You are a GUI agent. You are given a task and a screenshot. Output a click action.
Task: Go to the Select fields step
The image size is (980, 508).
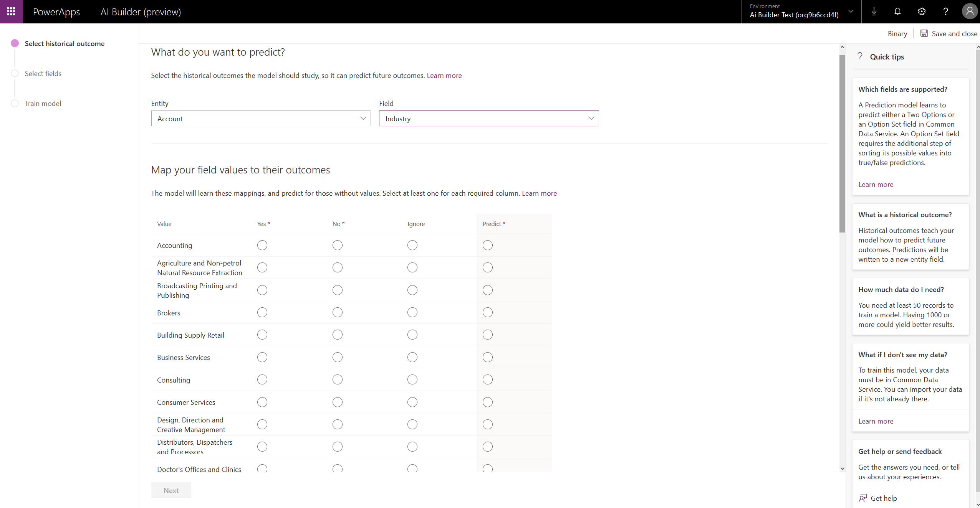coord(43,73)
